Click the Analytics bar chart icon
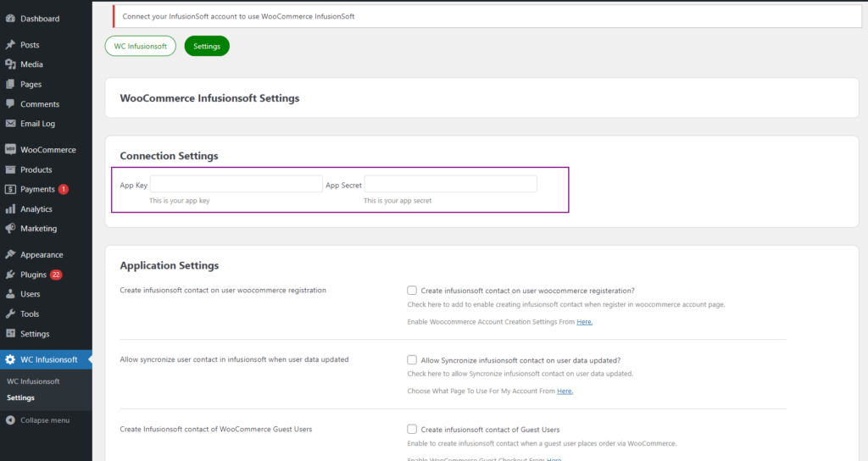This screenshot has height=461, width=868. (x=10, y=208)
